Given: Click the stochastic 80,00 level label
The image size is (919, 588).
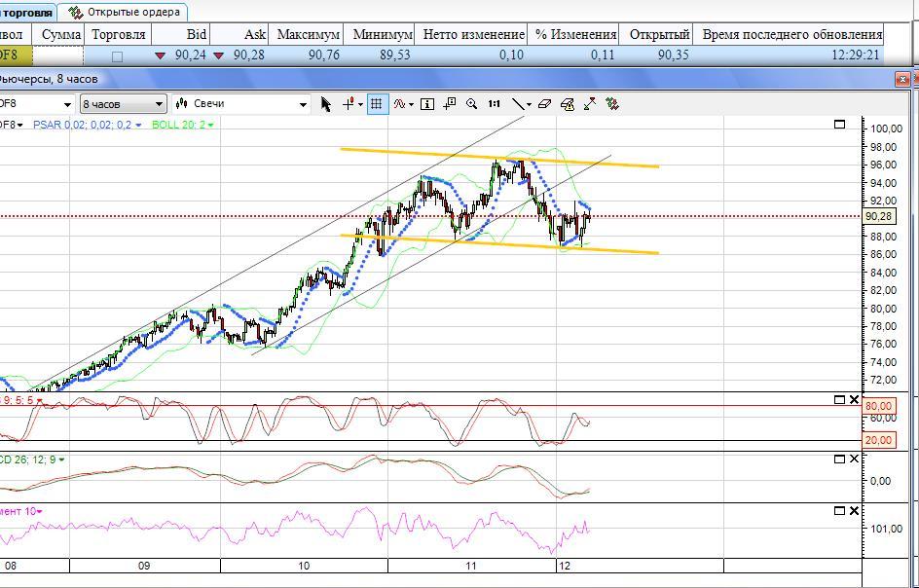Looking at the screenshot, I should tap(878, 406).
